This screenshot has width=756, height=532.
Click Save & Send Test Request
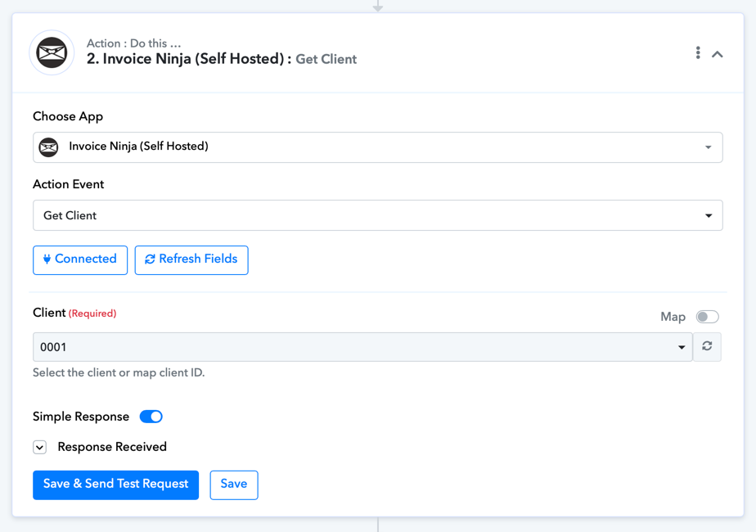115,485
